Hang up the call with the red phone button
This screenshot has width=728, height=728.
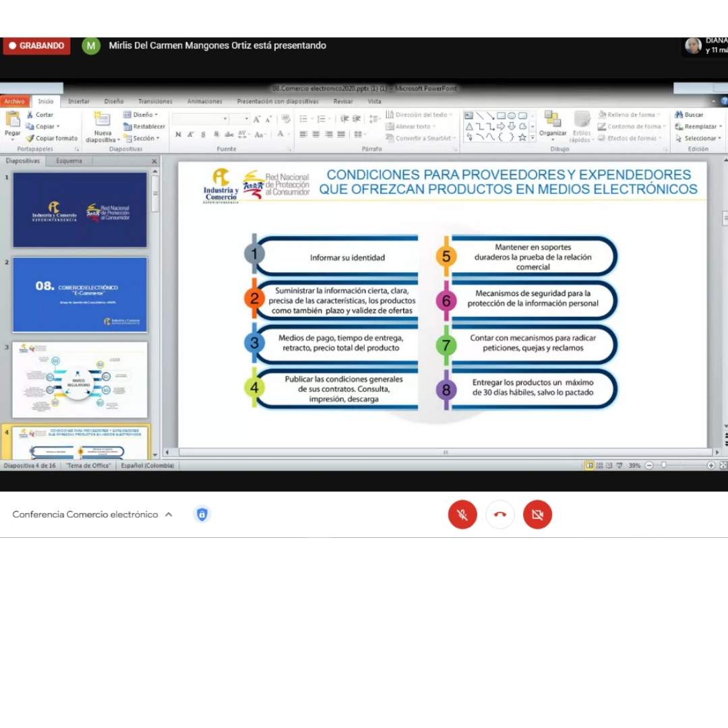[x=499, y=514]
